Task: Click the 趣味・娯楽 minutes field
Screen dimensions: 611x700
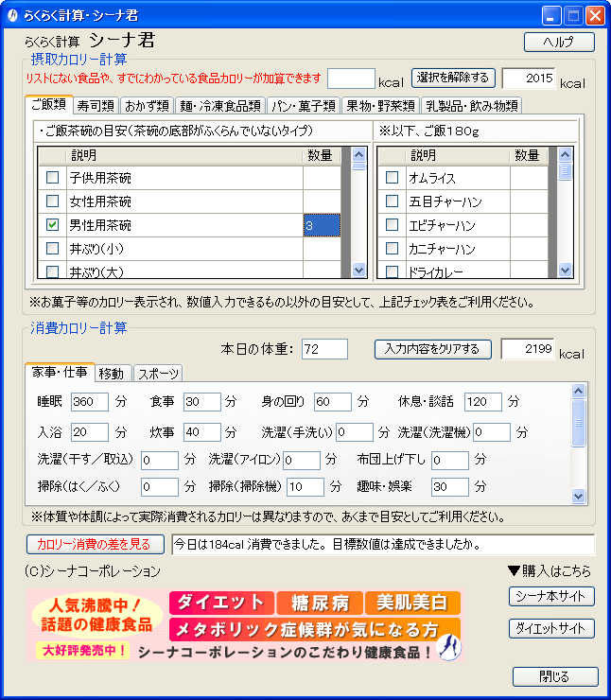Action: coord(450,487)
